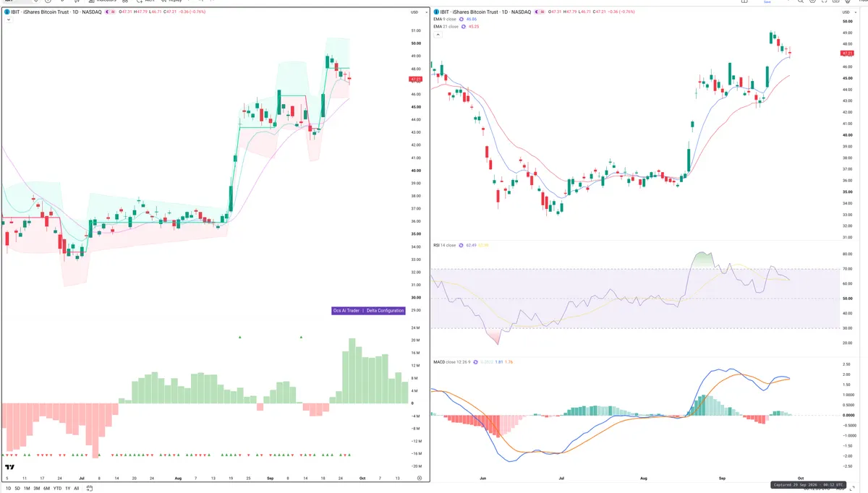The image size is (868, 493).
Task: Select the 5D time range
Action: [x=17, y=489]
